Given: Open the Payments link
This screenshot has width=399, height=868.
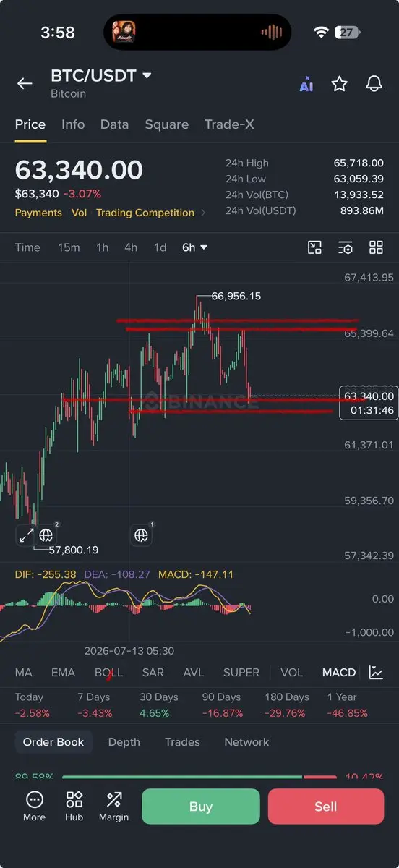Looking at the screenshot, I should tap(38, 213).
